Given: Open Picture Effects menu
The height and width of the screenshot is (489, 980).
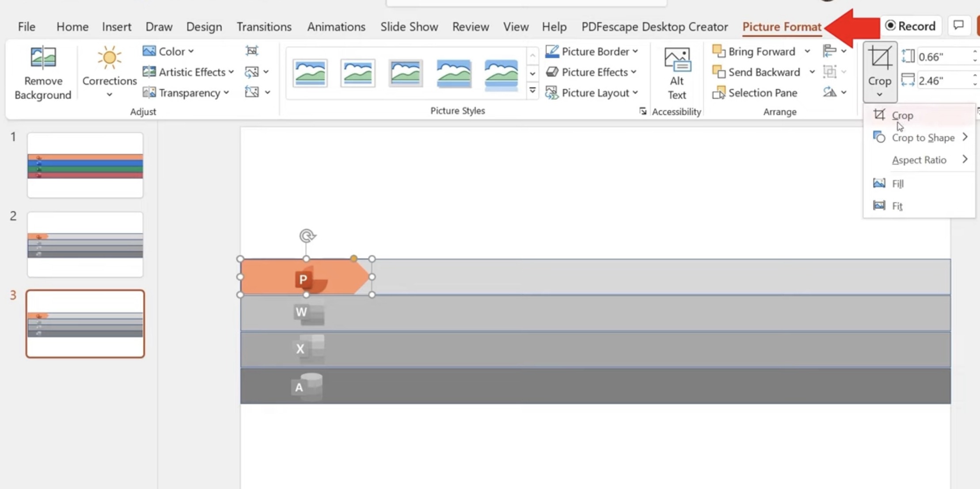Looking at the screenshot, I should coord(591,72).
